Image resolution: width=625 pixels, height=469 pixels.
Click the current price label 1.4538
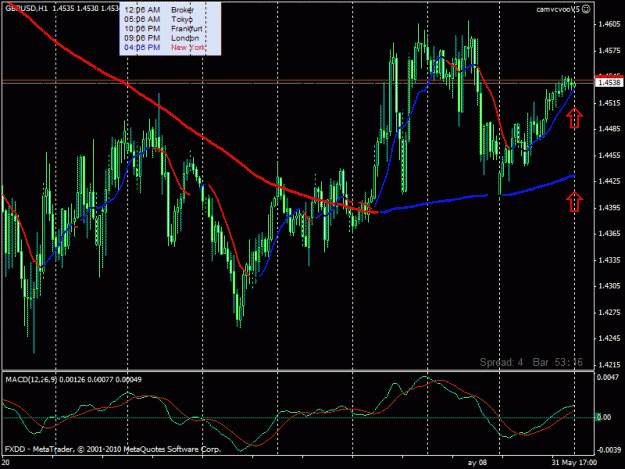click(609, 82)
